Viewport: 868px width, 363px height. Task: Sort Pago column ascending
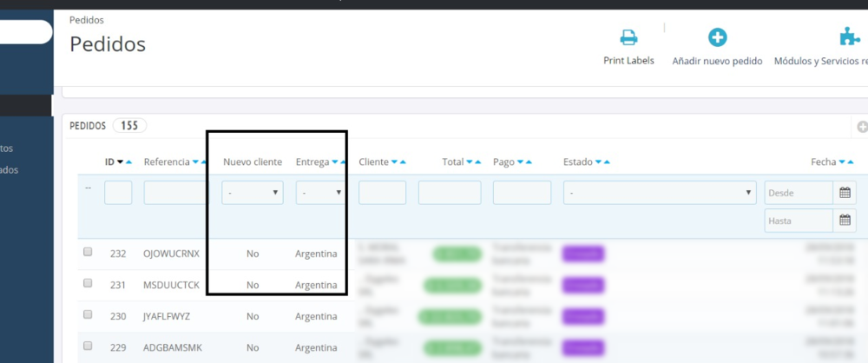click(529, 162)
